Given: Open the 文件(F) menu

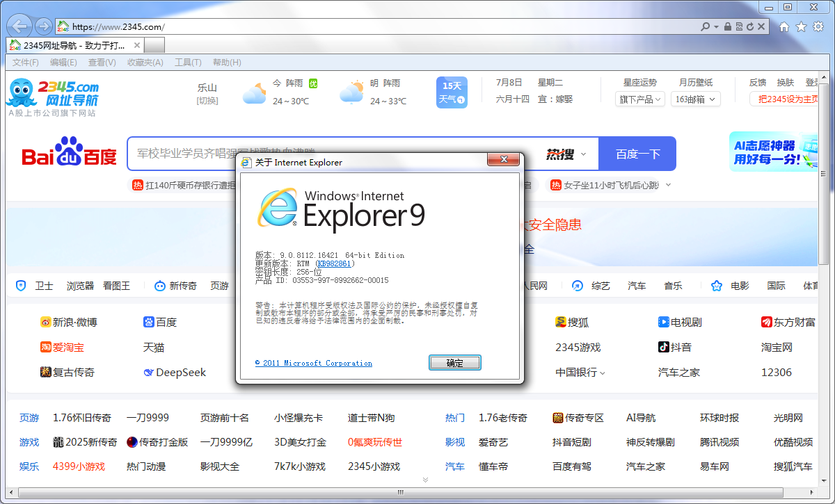Looking at the screenshot, I should coord(26,63).
